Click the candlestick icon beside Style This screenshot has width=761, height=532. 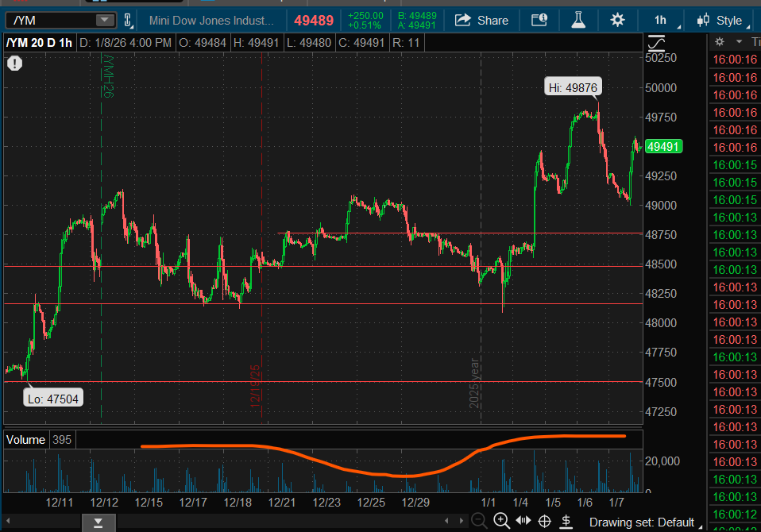pyautogui.click(x=703, y=21)
